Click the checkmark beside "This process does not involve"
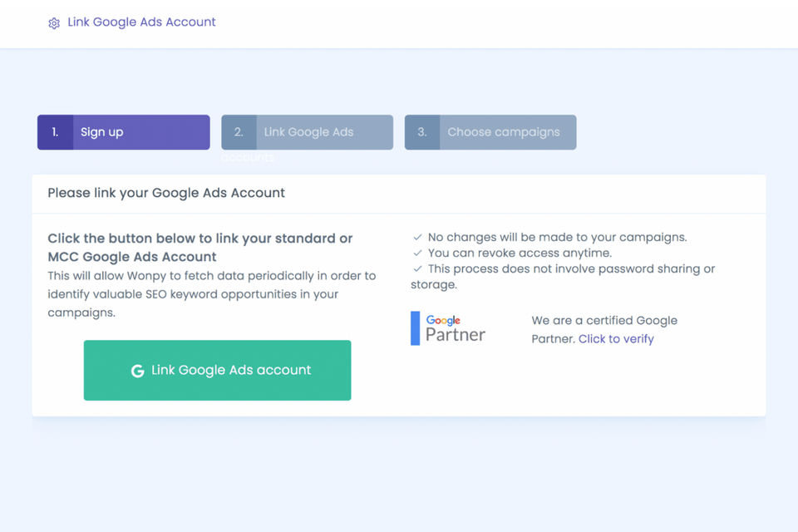This screenshot has width=798, height=532. pyautogui.click(x=417, y=268)
